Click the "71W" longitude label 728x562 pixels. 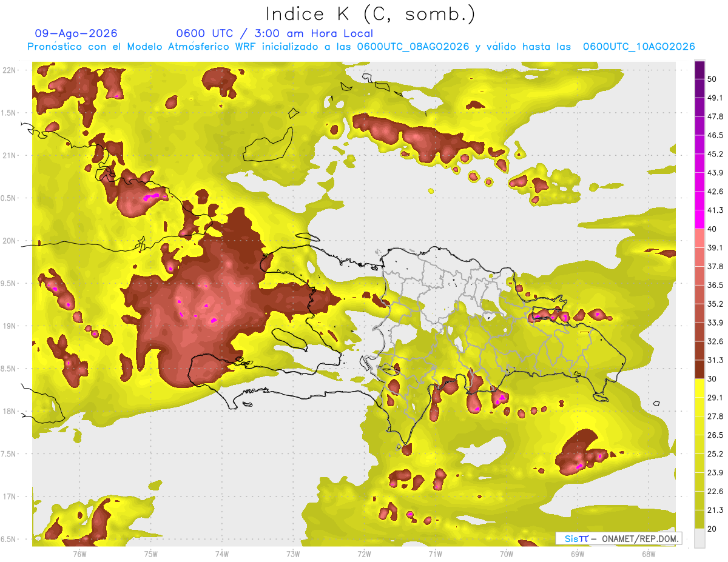[435, 554]
